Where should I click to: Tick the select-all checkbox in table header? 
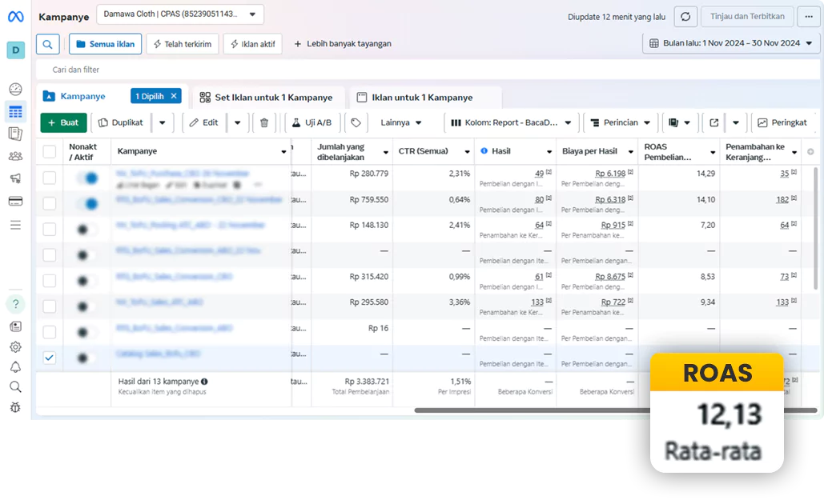(50, 151)
